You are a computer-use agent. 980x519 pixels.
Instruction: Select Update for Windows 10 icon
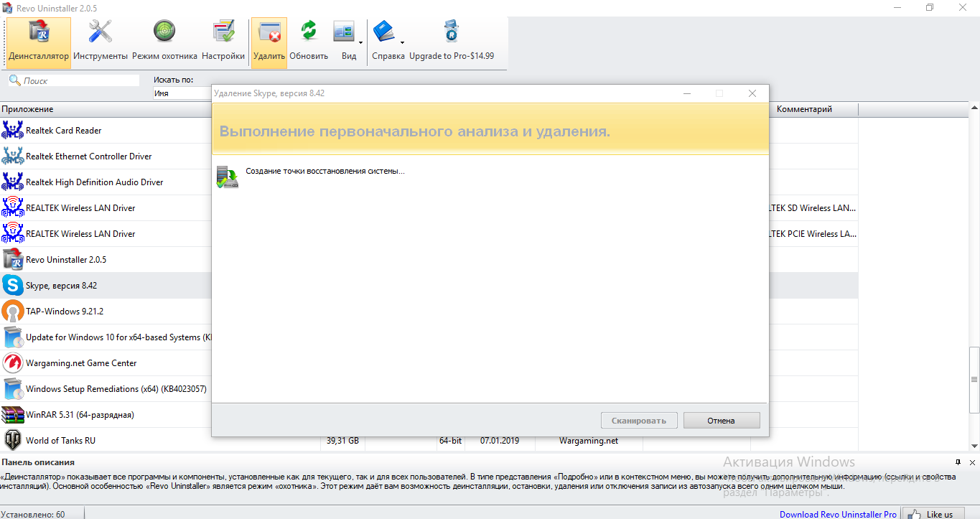coord(13,337)
